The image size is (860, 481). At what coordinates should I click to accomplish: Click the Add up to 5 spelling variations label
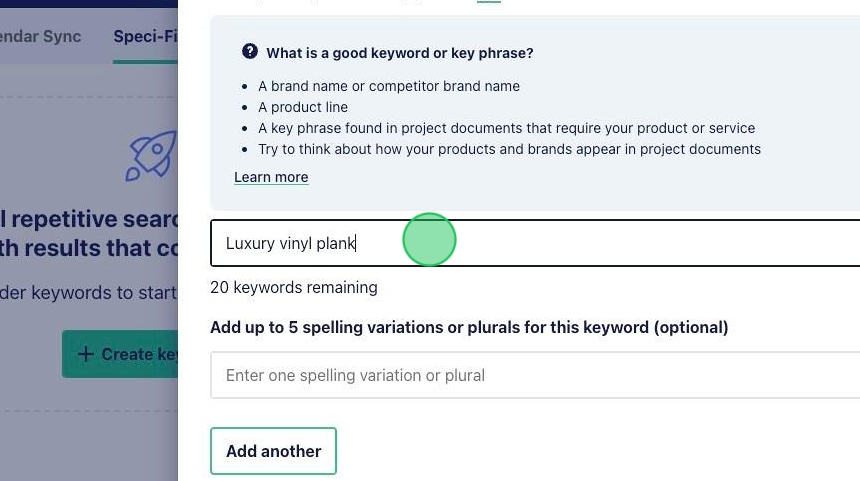pos(469,327)
